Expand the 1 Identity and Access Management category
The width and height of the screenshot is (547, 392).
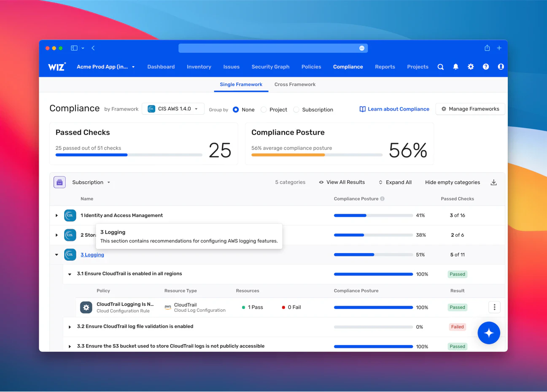(x=57, y=216)
